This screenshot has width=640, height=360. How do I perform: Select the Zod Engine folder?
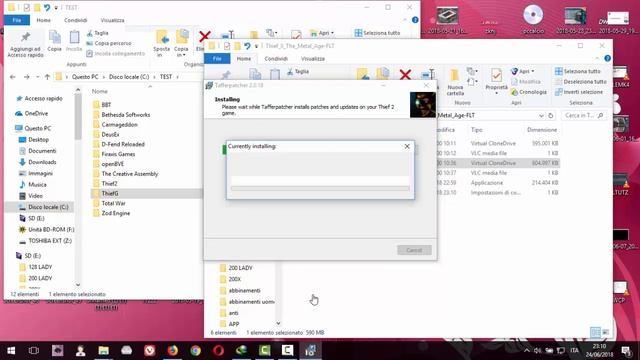click(x=116, y=213)
